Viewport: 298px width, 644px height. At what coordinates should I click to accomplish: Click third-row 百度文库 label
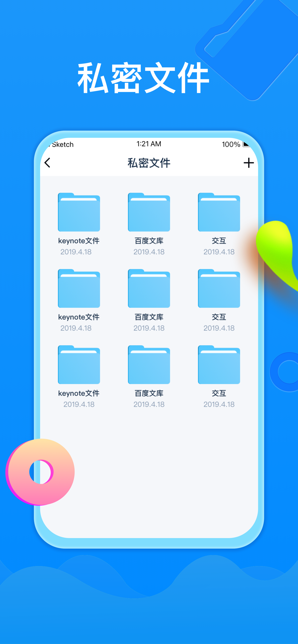(149, 393)
